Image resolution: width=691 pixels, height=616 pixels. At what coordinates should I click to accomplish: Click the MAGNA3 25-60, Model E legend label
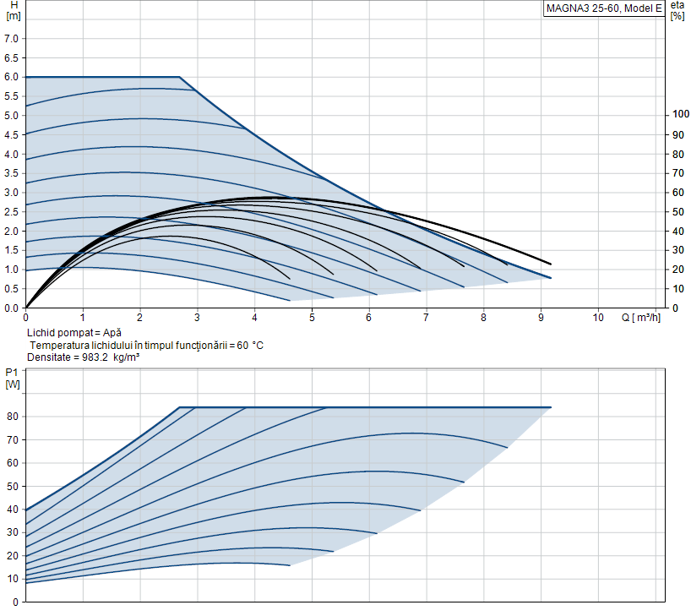[x=603, y=8]
